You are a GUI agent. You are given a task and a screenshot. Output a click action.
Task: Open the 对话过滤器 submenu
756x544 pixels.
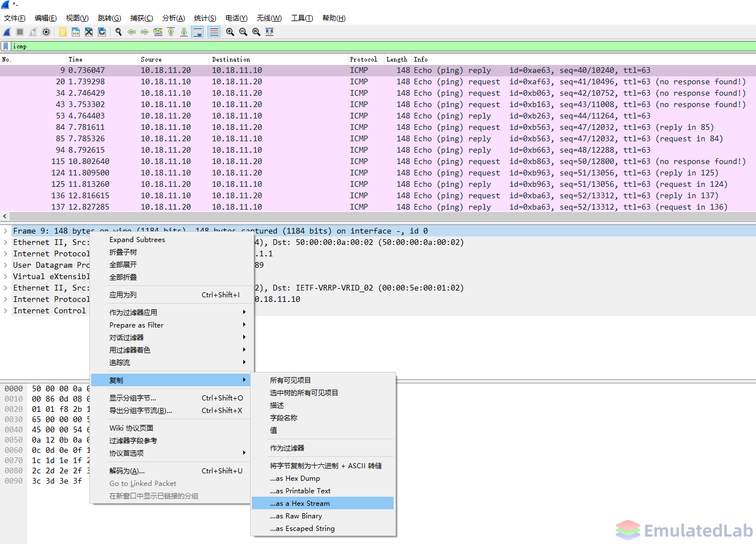pos(171,337)
